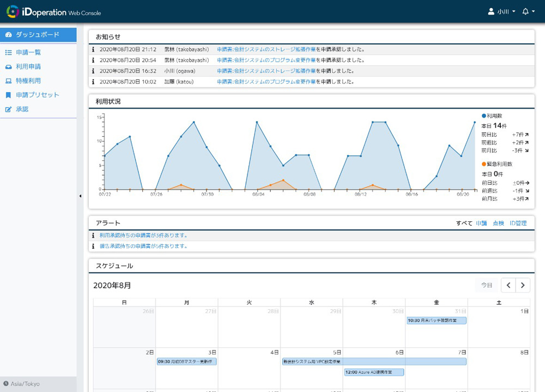This screenshot has height=392, width=545.
Task: Collapse the left sidebar with arrow handle
Action: [80, 196]
